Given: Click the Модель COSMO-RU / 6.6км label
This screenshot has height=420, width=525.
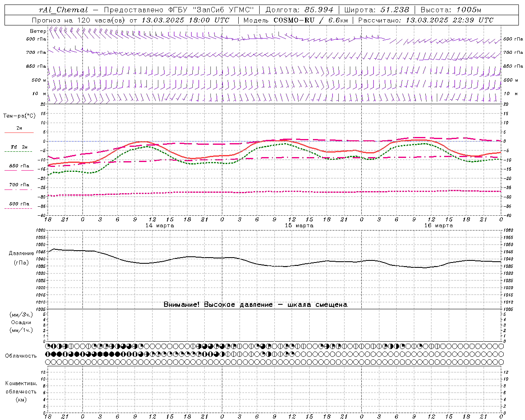Looking at the screenshot, I should coord(296,20).
